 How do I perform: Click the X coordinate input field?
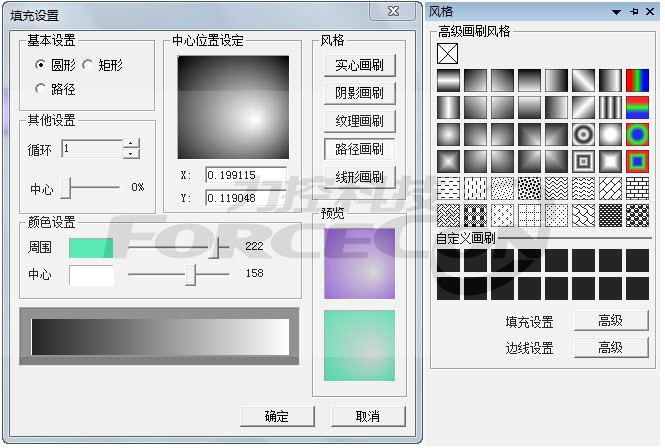tap(246, 175)
